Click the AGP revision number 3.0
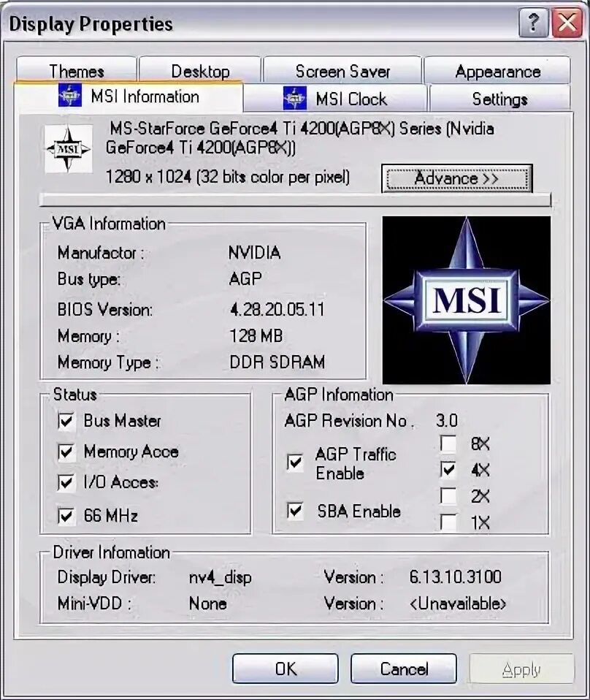 tap(446, 421)
